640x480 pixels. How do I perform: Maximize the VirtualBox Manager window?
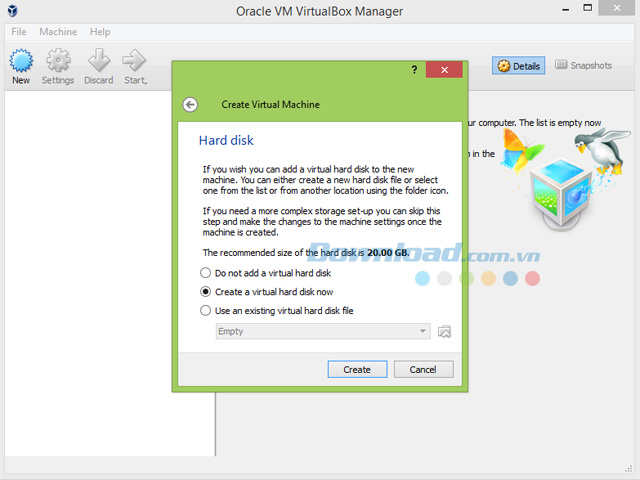[587, 8]
